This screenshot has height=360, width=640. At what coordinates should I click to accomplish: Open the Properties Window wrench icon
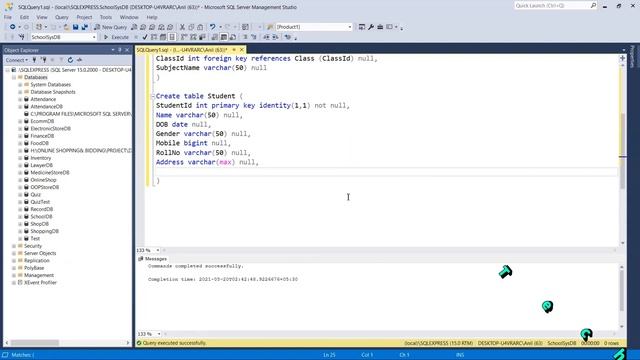371,27
